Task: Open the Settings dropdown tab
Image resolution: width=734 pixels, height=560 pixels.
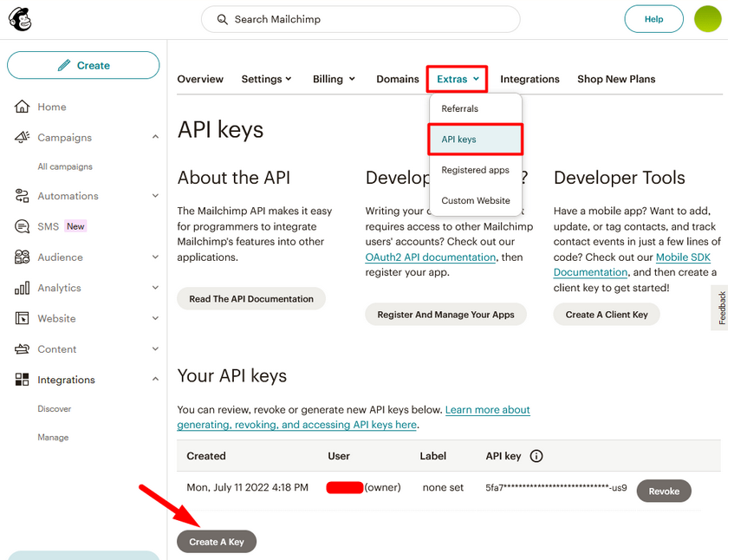Action: (x=266, y=79)
